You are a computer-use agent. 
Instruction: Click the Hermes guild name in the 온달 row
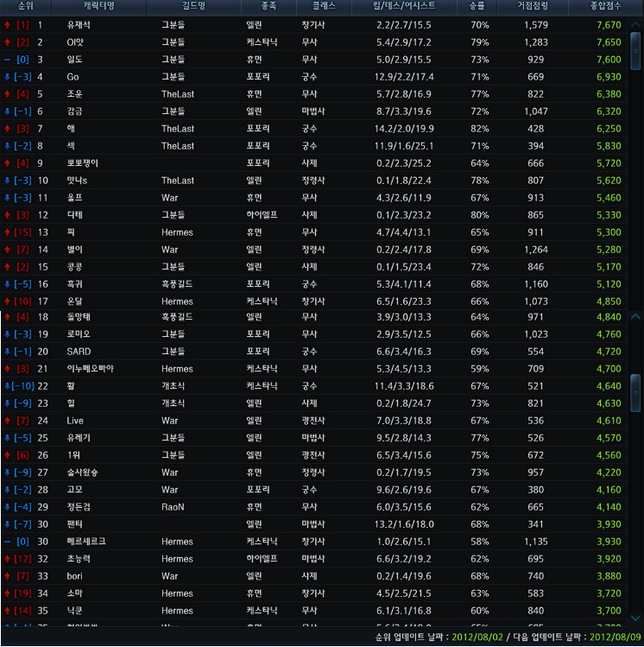click(177, 301)
